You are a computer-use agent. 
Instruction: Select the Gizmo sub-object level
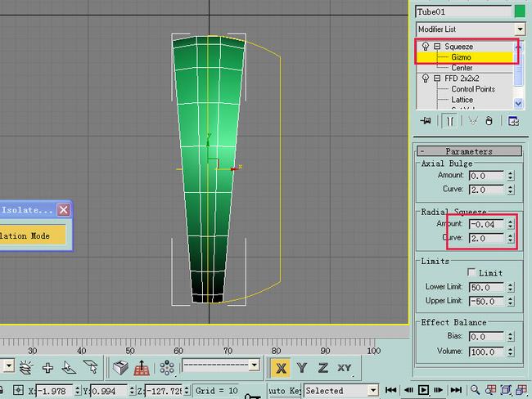461,57
